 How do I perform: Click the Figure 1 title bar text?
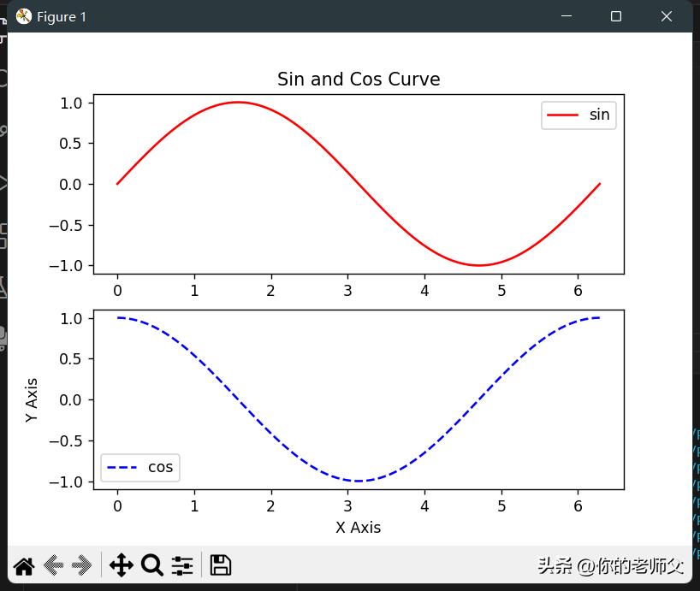[x=62, y=16]
